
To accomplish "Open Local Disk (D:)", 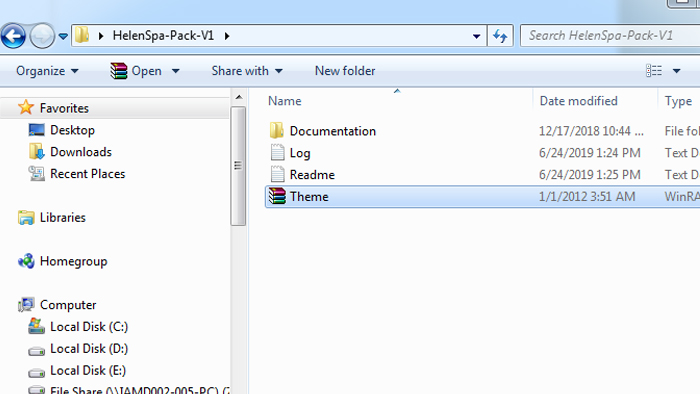I will pos(89,349).
